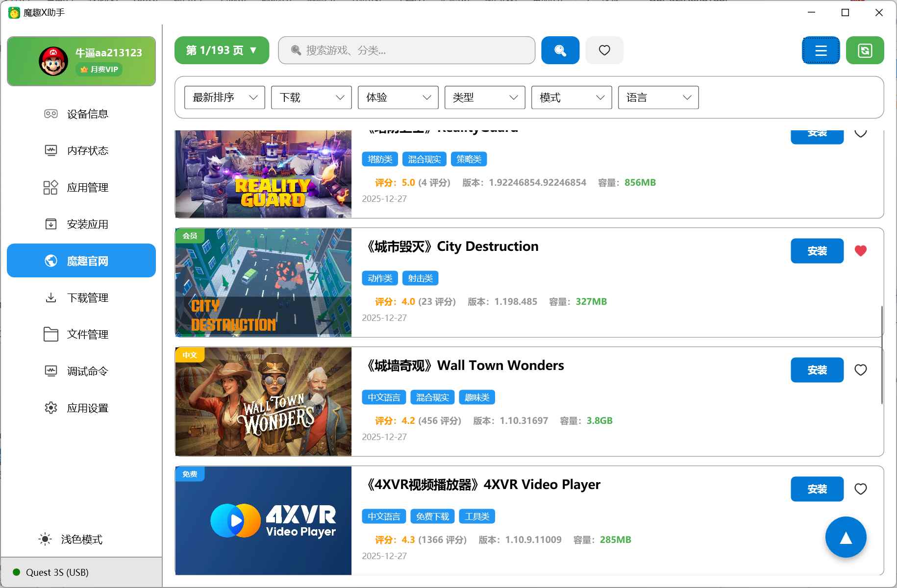The width and height of the screenshot is (897, 588).
Task: Select the 文件管理 file manager icon
Action: click(x=51, y=334)
